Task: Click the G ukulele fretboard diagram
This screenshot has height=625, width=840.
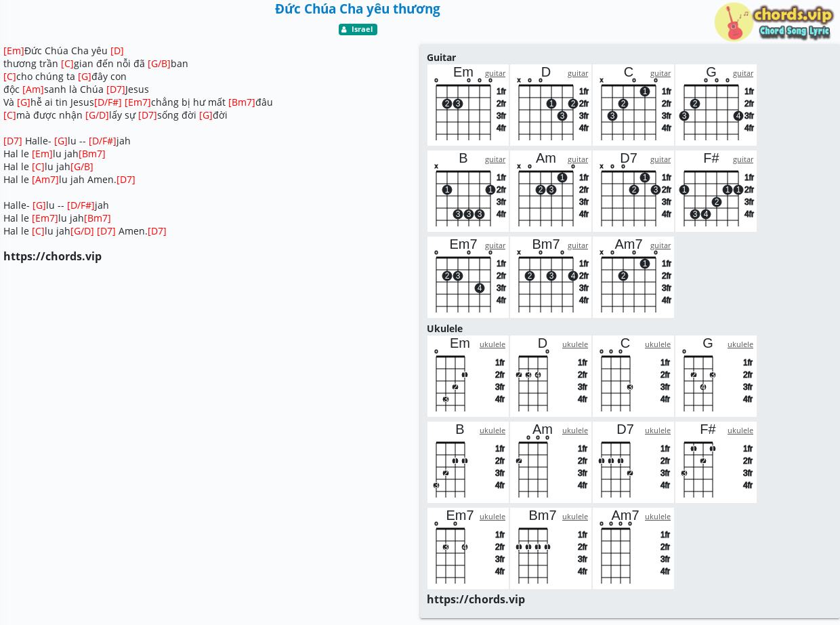Action: point(716,376)
